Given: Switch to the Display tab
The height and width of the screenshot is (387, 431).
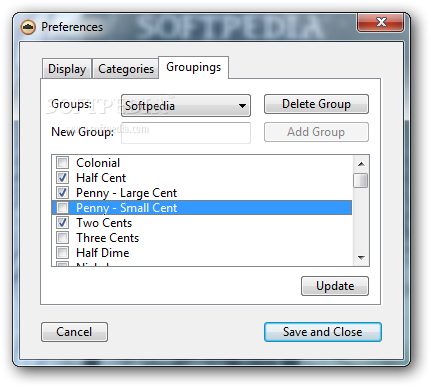Looking at the screenshot, I should click(67, 69).
